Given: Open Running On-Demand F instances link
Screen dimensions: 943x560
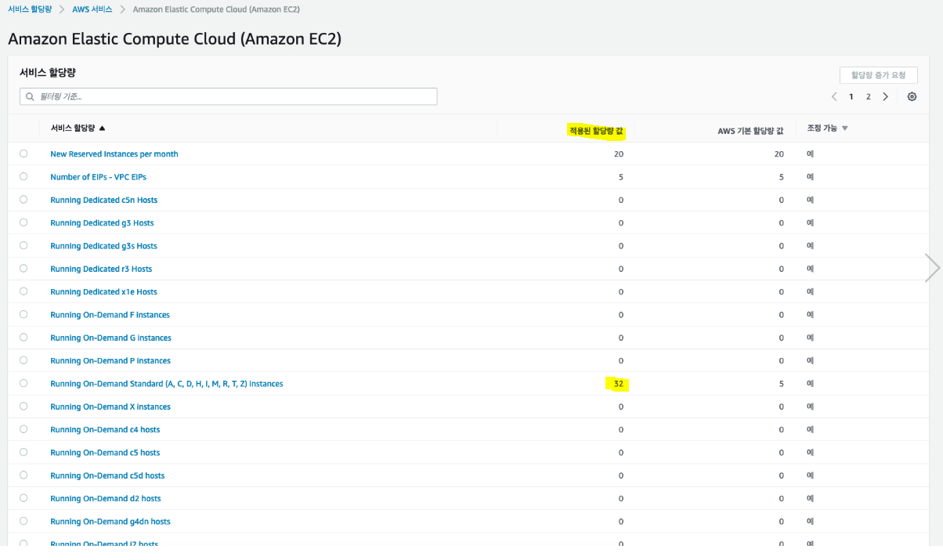Looking at the screenshot, I should (x=110, y=315).
